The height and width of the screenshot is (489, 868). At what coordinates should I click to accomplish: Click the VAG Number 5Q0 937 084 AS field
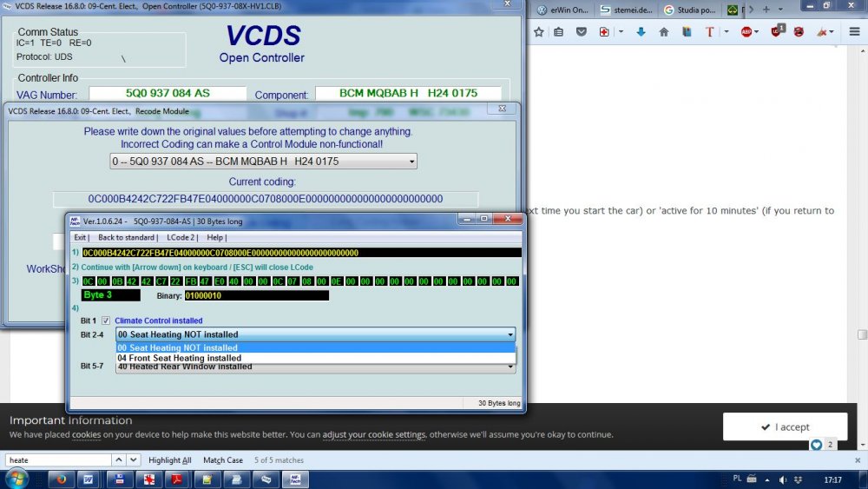[168, 94]
